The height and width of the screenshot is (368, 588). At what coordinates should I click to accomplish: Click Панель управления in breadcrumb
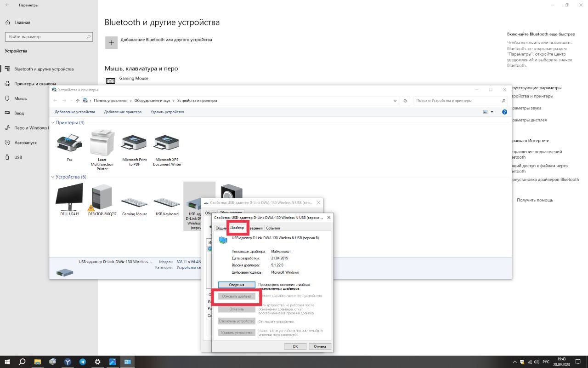coord(111,100)
